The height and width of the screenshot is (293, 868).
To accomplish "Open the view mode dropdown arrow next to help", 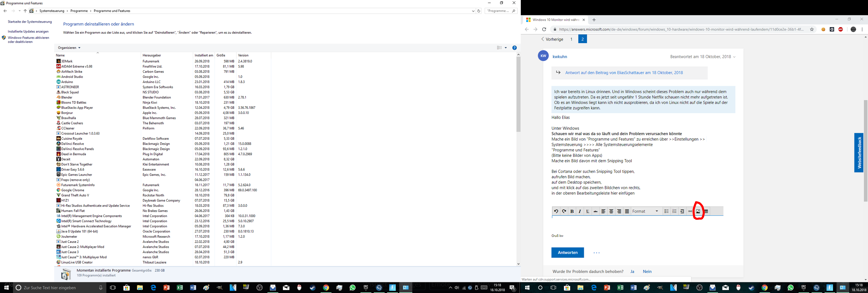I will click(506, 48).
